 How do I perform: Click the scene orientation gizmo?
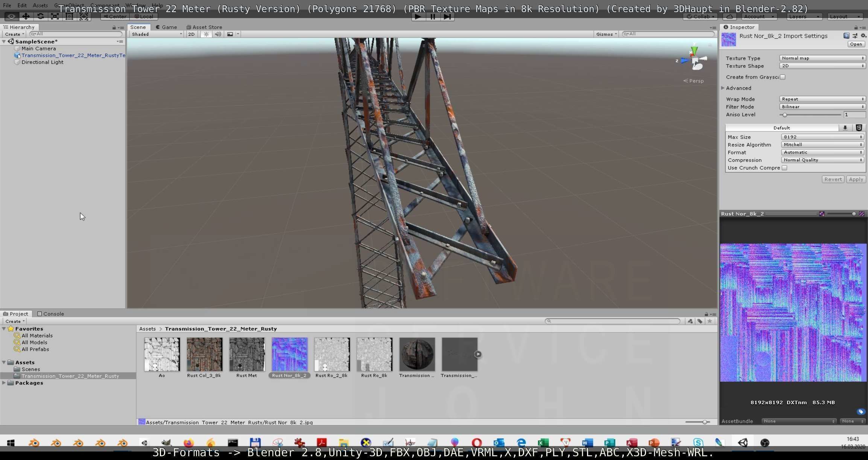pyautogui.click(x=695, y=60)
